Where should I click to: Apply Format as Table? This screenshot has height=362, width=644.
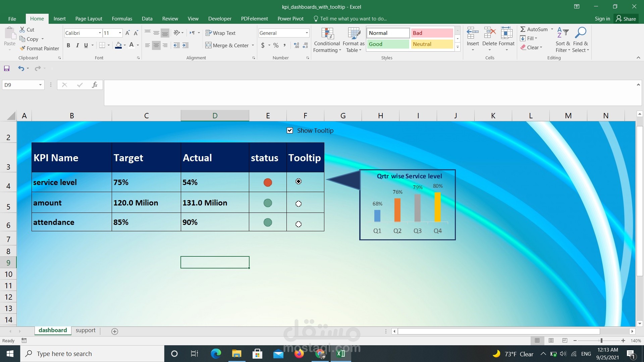(x=354, y=40)
